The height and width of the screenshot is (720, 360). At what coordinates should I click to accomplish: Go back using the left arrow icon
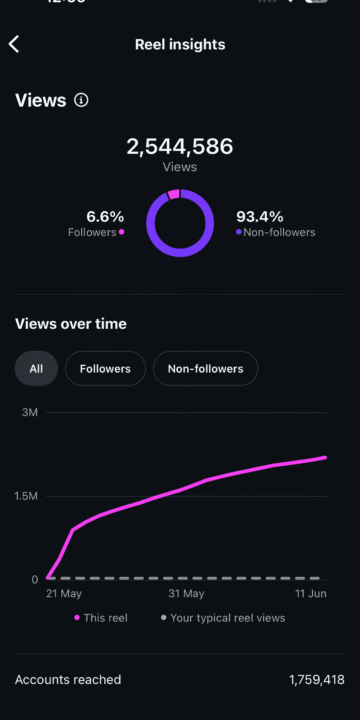14,45
